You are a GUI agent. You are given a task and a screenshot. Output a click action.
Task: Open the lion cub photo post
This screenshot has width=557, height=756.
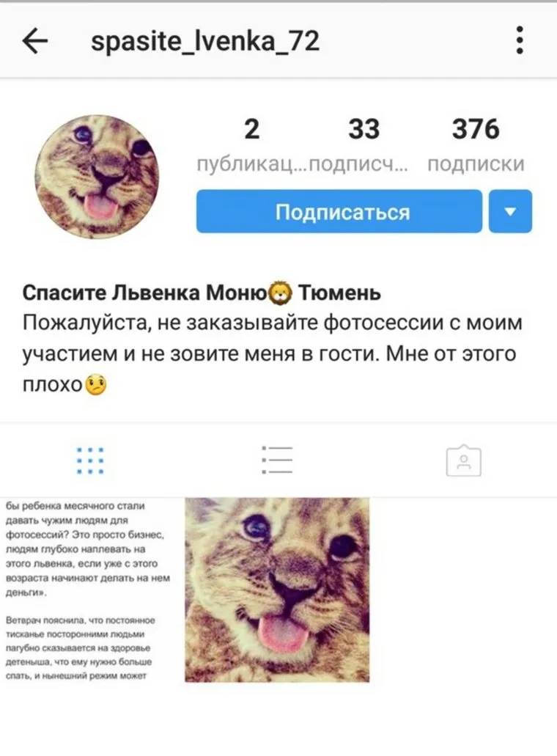tap(277, 590)
